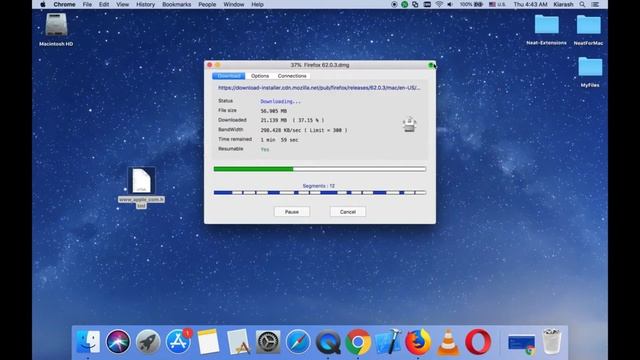Image resolution: width=640 pixels, height=360 pixels.
Task: Switch to Chrome in the dock
Action: point(358,342)
